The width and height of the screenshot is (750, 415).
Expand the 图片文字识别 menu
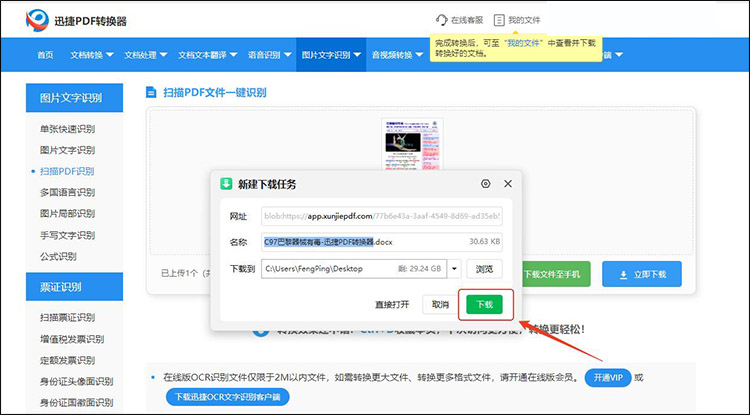point(331,55)
